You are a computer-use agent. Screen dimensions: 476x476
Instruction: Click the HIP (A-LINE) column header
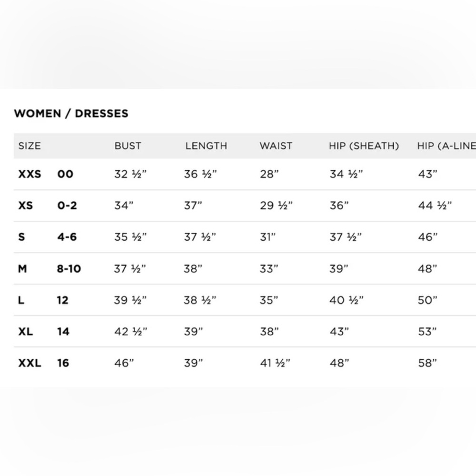[446, 146]
